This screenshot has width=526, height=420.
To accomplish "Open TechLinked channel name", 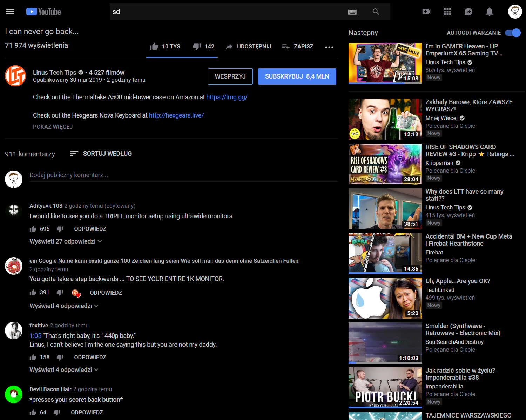I will click(440, 290).
